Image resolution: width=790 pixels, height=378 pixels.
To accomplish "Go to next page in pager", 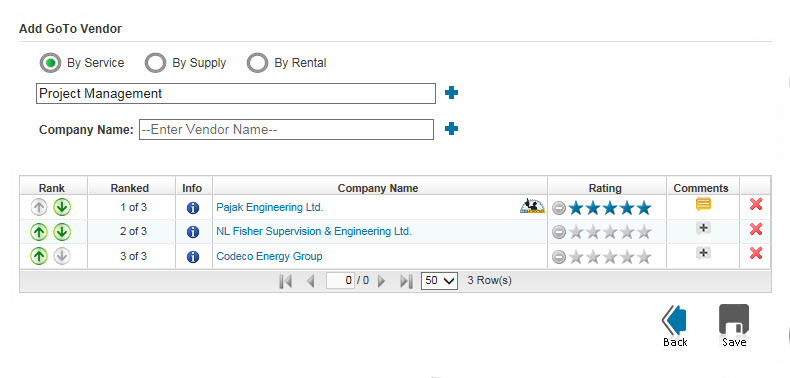I will click(381, 281).
